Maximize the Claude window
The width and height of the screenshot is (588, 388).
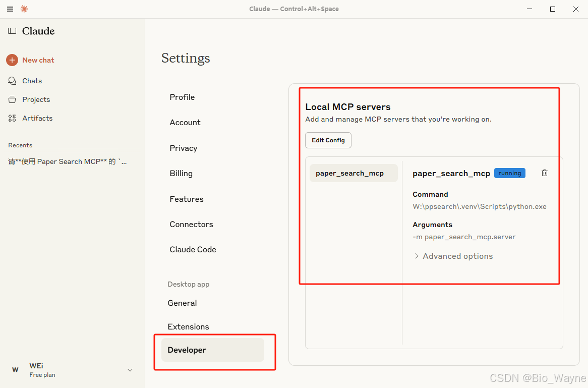552,9
